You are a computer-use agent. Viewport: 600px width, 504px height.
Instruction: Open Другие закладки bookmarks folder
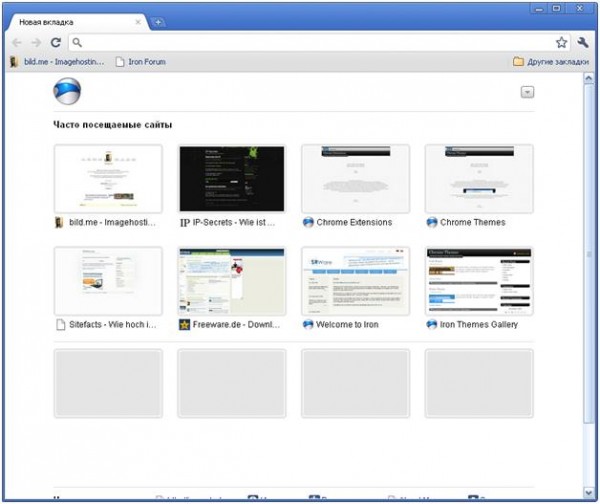tap(551, 62)
